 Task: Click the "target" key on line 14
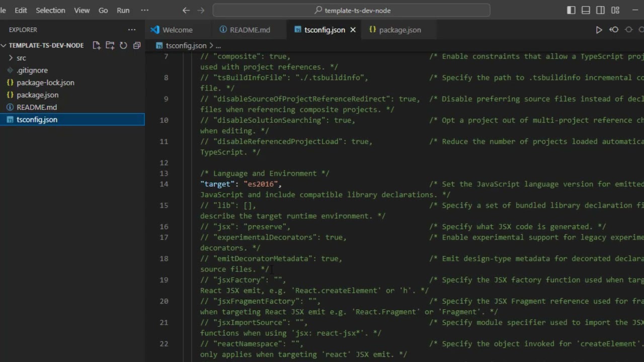(217, 184)
